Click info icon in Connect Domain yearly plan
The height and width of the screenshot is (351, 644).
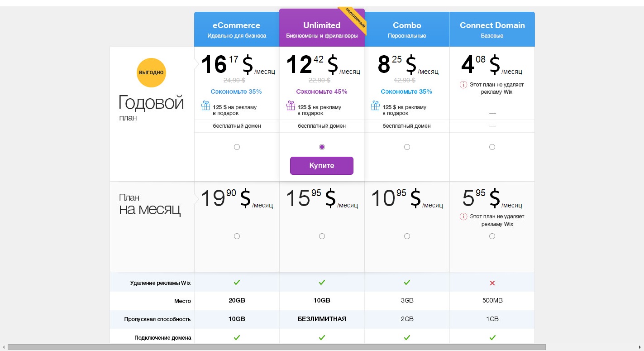point(463,85)
